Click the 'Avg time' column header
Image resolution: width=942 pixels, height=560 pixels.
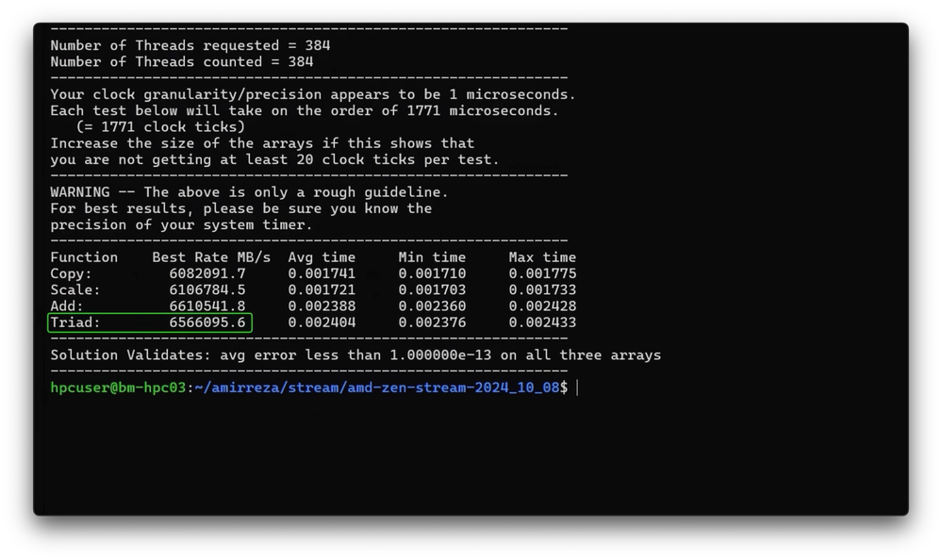[x=322, y=257]
